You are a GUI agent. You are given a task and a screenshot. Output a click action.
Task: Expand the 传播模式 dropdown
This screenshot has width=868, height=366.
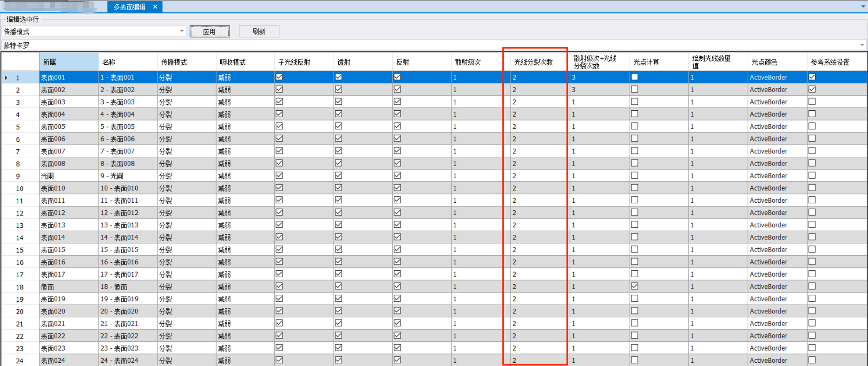point(182,31)
